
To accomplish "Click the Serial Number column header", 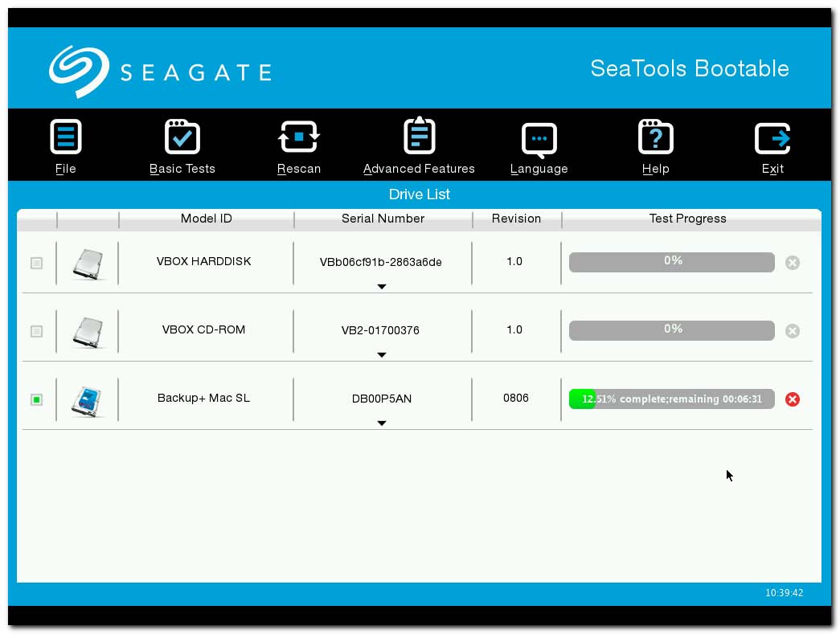I will click(x=383, y=219).
